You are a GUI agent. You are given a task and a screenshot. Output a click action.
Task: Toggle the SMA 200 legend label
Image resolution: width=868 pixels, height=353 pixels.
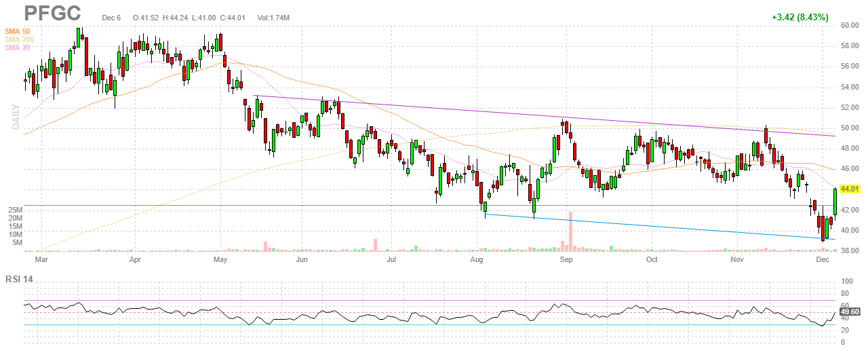(x=20, y=39)
